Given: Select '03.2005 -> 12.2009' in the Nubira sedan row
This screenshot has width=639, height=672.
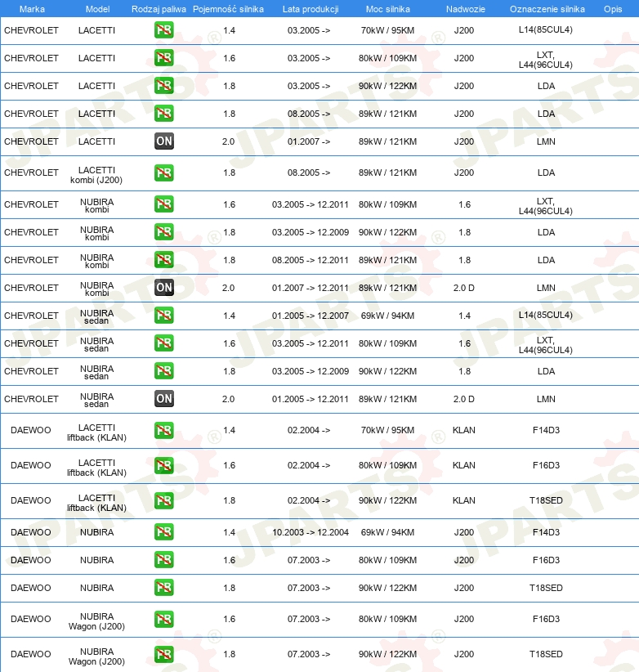Looking at the screenshot, I should (x=311, y=371).
